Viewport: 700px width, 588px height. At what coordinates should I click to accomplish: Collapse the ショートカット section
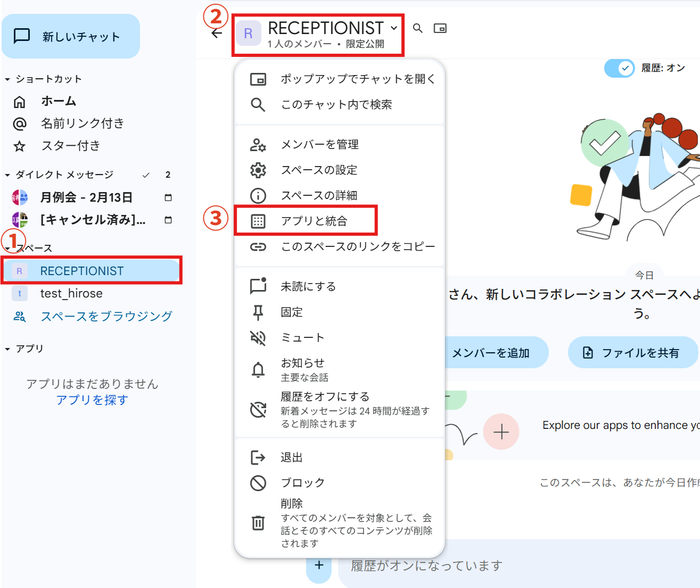click(x=7, y=79)
